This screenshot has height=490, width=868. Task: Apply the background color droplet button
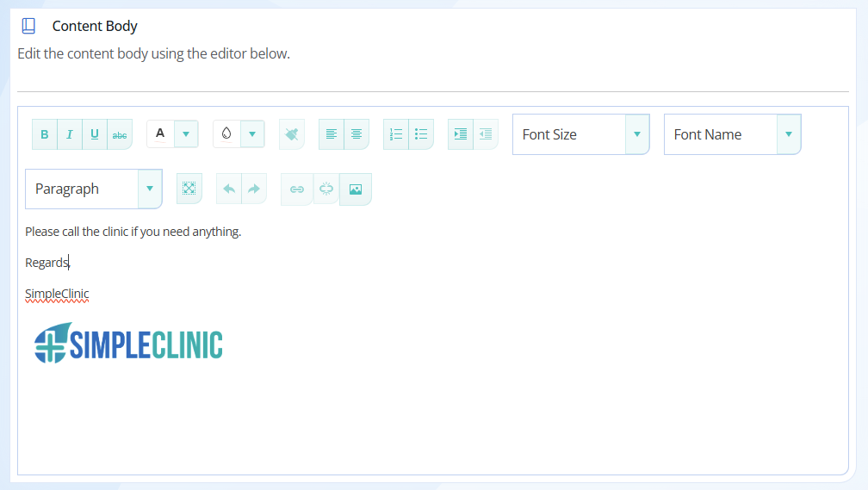[x=227, y=134]
